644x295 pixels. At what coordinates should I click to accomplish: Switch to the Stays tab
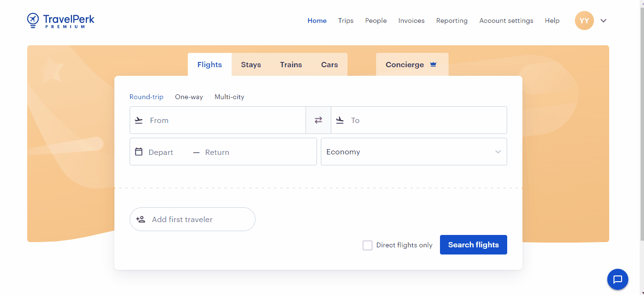click(251, 64)
